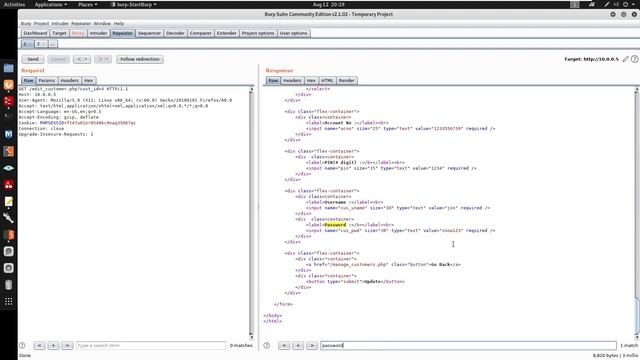Viewport: 640px width, 360px height.
Task: Open burp-StartBurp app menu in top bar
Action: coord(134,4)
